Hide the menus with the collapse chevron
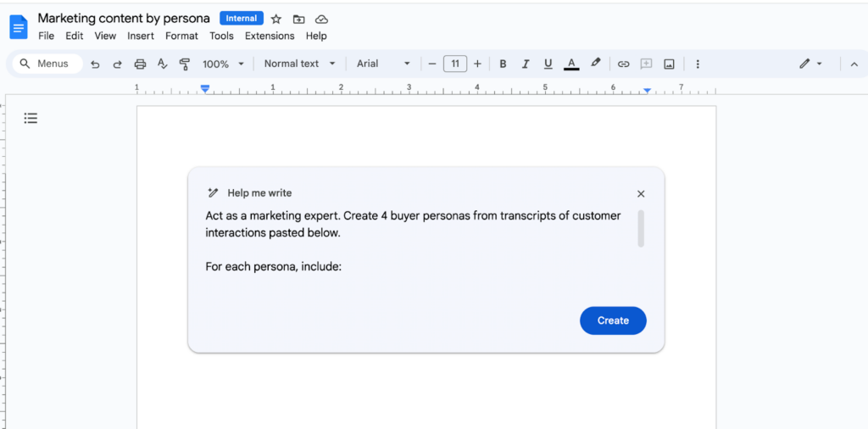Viewport: 868px width, 429px height. click(x=854, y=64)
